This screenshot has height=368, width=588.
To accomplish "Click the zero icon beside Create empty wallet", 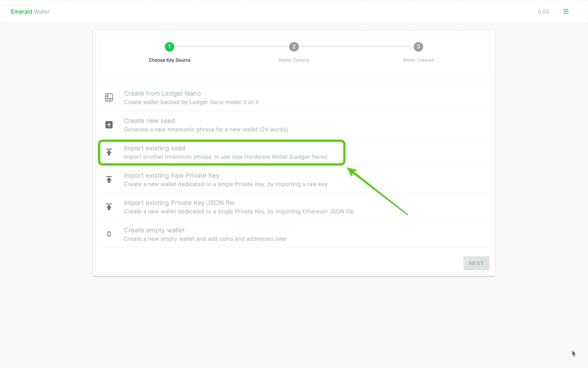I will [109, 234].
